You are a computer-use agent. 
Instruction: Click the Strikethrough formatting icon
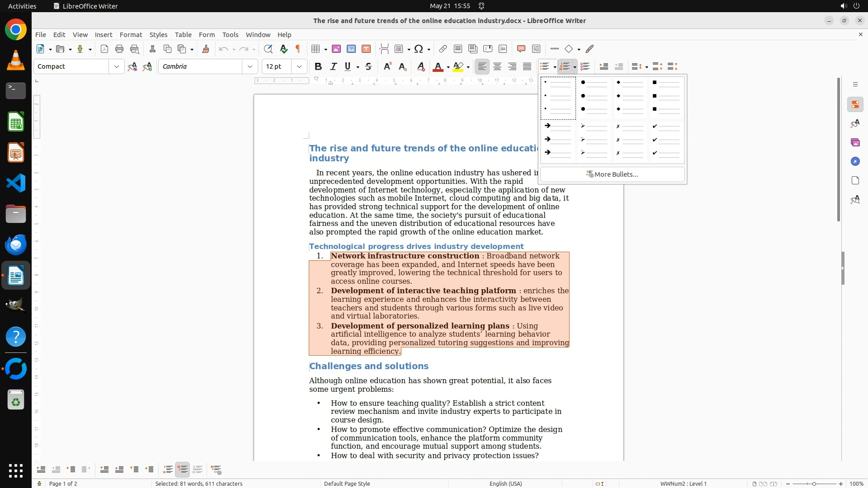click(x=368, y=66)
